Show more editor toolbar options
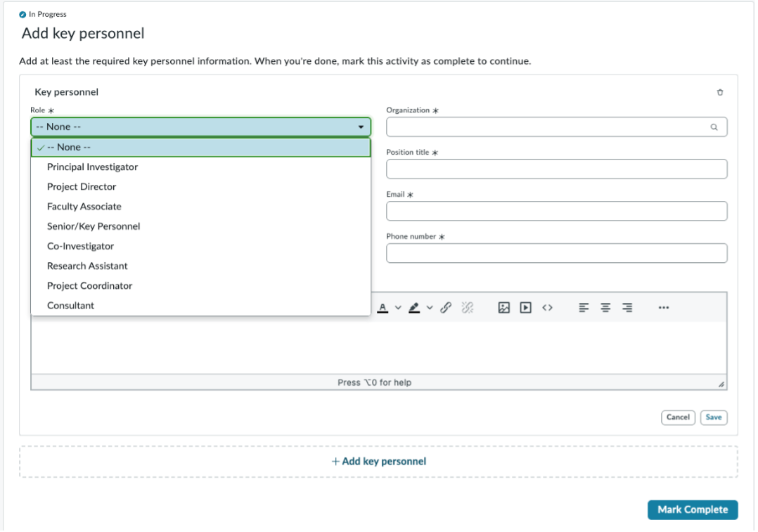 (663, 308)
